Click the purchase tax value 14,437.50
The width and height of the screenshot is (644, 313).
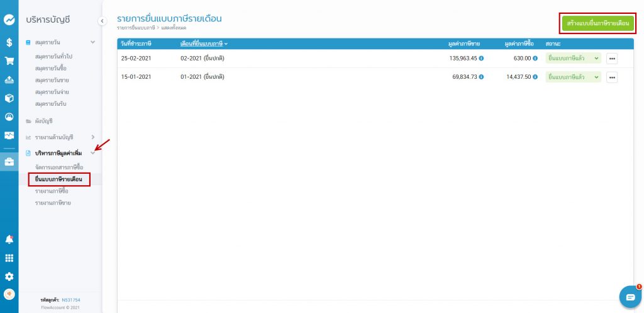point(519,77)
